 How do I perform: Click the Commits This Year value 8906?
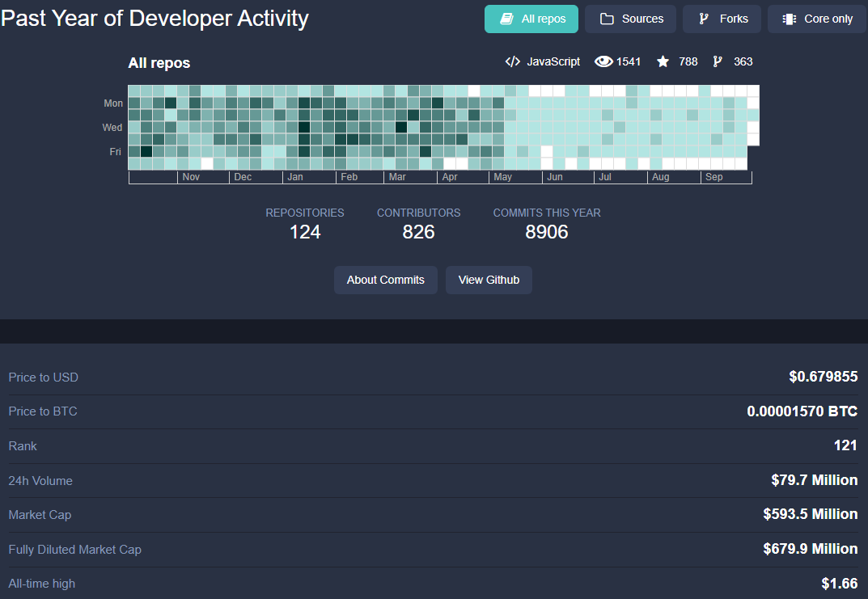[546, 232]
